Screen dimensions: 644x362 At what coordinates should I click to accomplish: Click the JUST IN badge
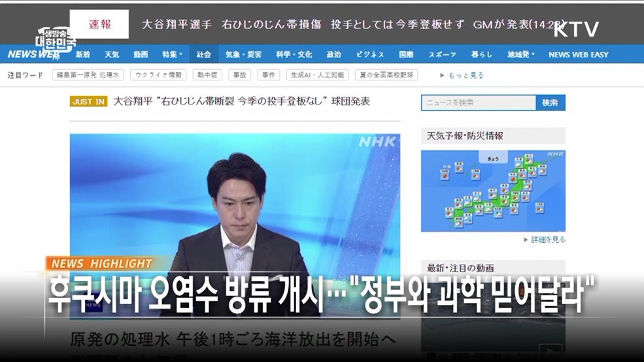coord(89,101)
